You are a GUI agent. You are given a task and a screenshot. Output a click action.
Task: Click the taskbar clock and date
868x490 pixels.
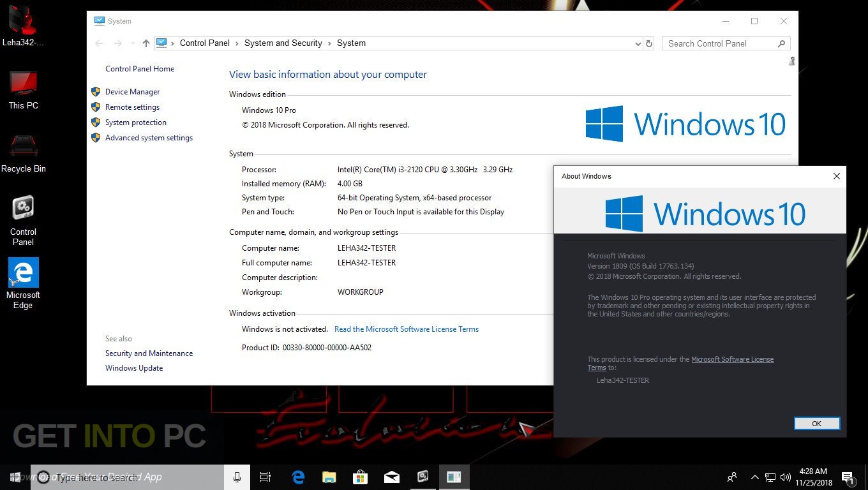coord(812,477)
